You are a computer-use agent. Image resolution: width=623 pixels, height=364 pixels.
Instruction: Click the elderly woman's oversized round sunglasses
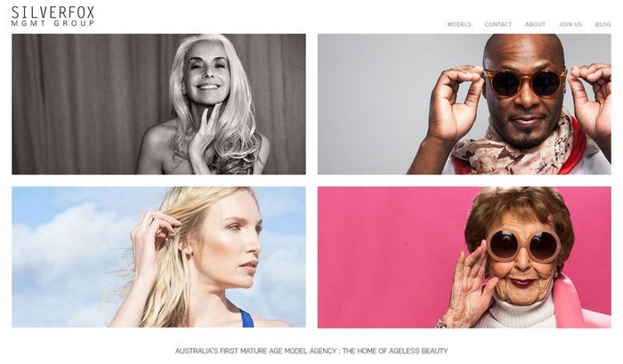point(523,245)
